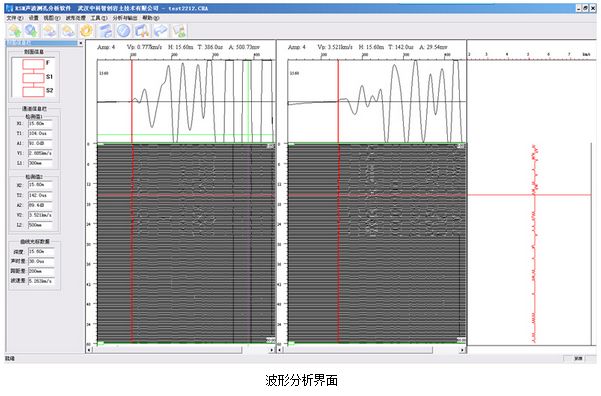Click the third toolbar folder icon
The height and width of the screenshot is (396, 601).
point(50,31)
